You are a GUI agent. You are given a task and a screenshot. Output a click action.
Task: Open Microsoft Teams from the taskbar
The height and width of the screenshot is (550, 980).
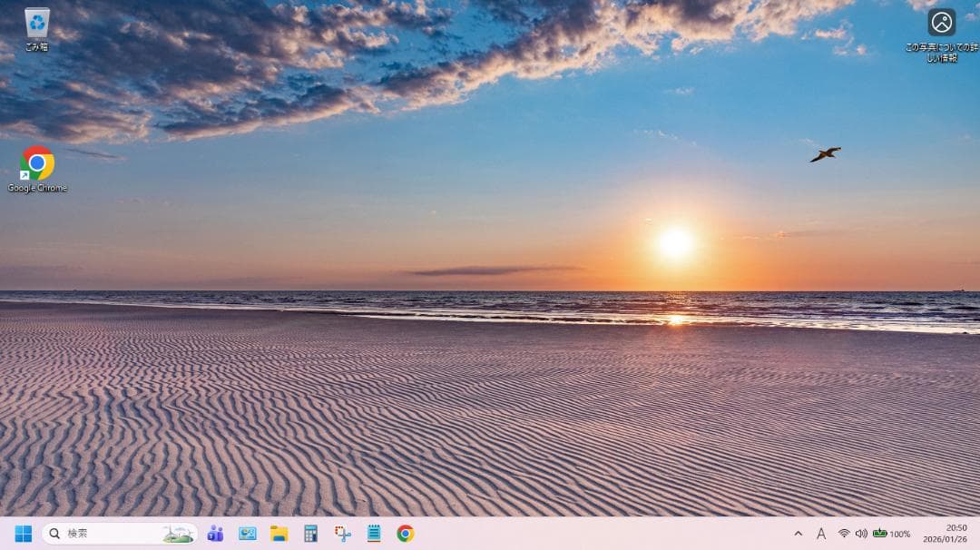[215, 534]
